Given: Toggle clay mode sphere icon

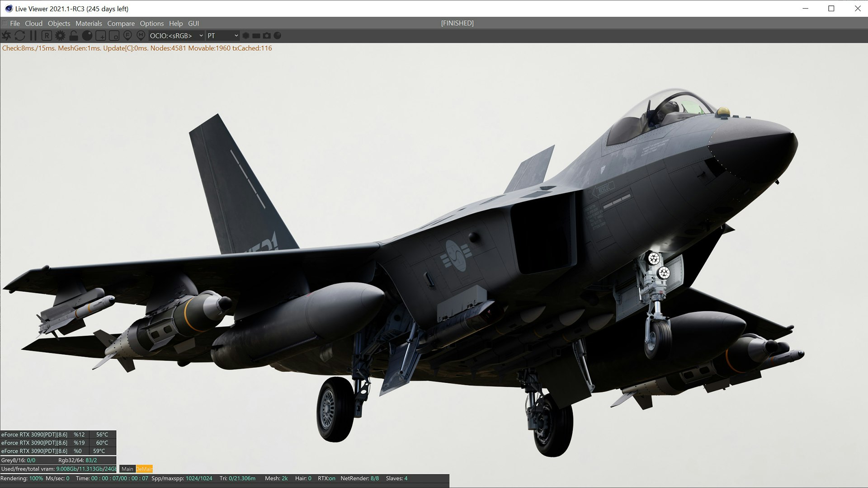Looking at the screenshot, I should pos(87,35).
